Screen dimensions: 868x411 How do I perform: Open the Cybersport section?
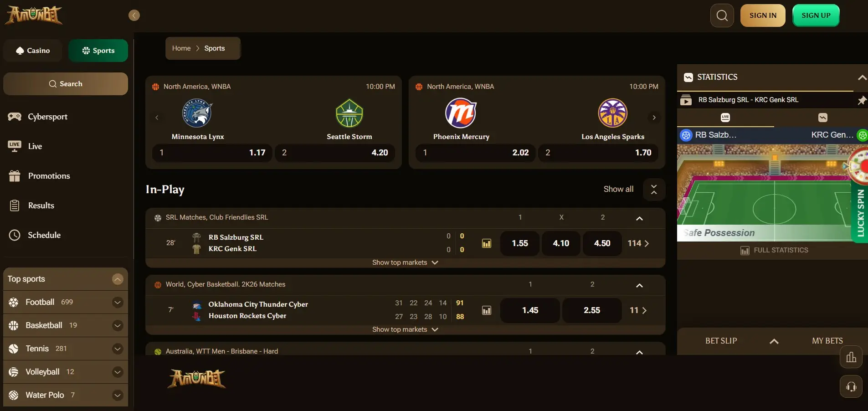[47, 117]
